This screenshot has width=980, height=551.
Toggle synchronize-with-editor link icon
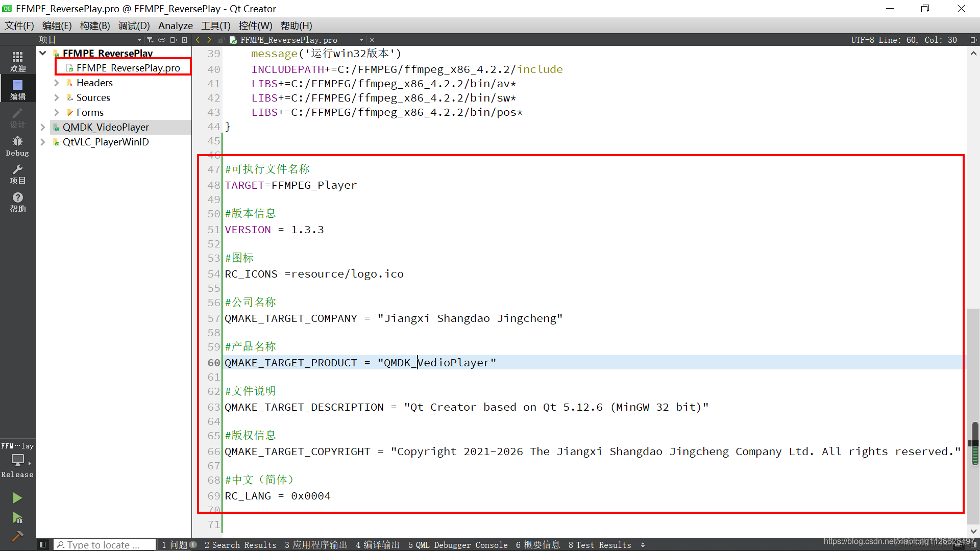[x=162, y=40]
